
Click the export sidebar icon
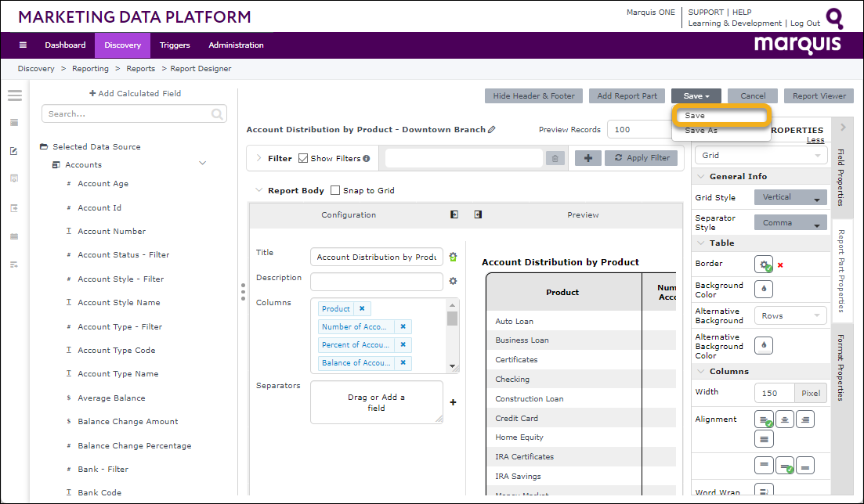(14, 208)
